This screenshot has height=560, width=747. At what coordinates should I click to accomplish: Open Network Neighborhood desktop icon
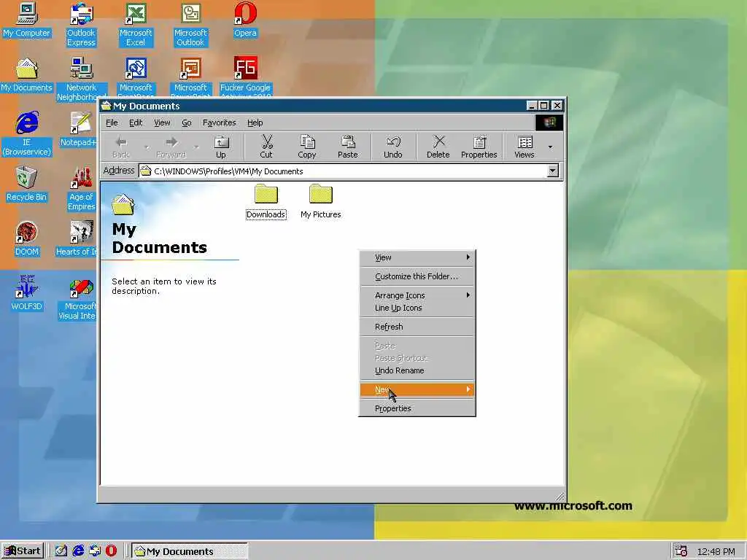coord(81,79)
